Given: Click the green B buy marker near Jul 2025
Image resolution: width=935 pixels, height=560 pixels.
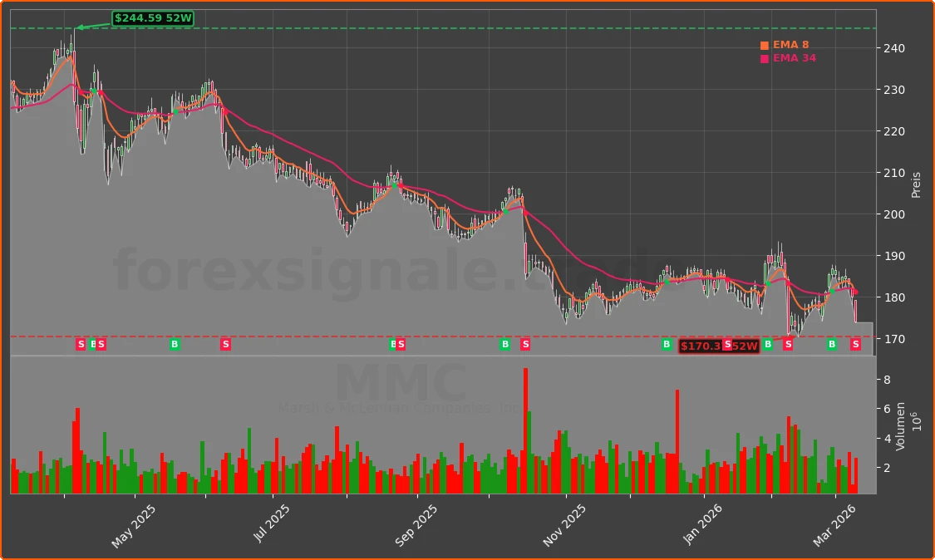Looking at the screenshot, I should pos(174,343).
